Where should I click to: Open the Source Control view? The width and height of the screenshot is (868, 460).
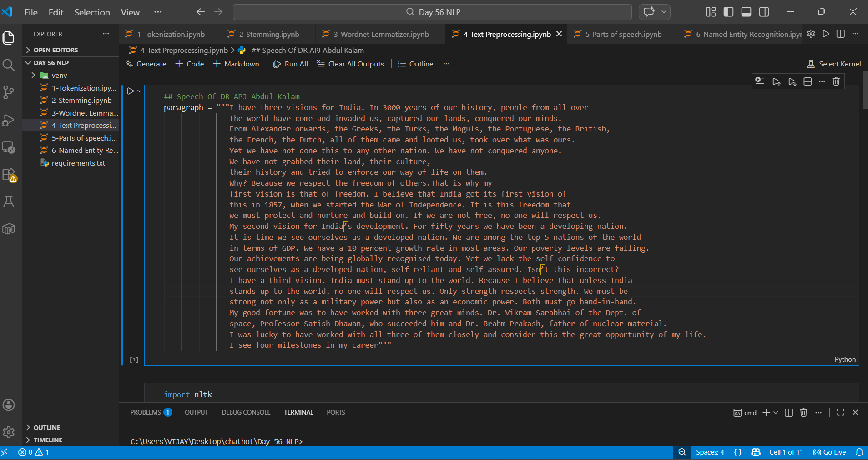pyautogui.click(x=9, y=92)
